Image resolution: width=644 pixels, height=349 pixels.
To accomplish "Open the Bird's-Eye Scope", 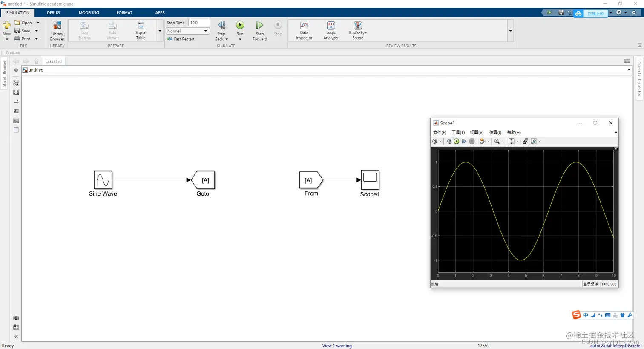I will (x=358, y=31).
